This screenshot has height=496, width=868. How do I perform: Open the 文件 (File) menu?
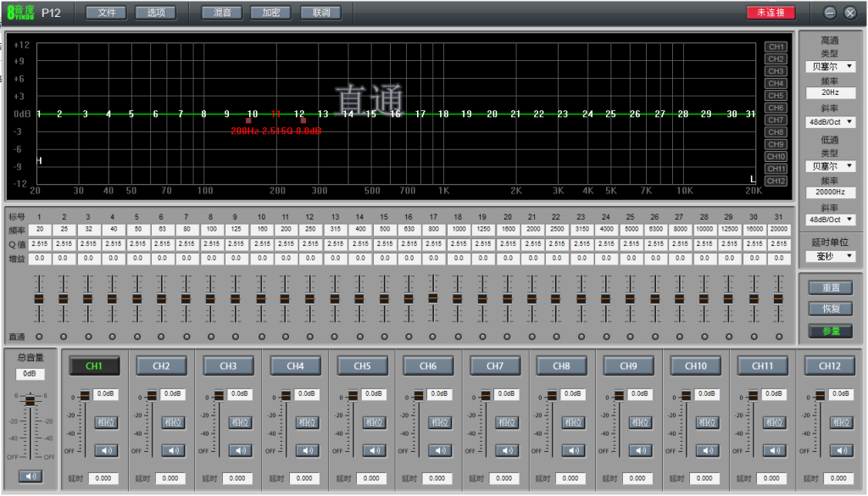107,13
